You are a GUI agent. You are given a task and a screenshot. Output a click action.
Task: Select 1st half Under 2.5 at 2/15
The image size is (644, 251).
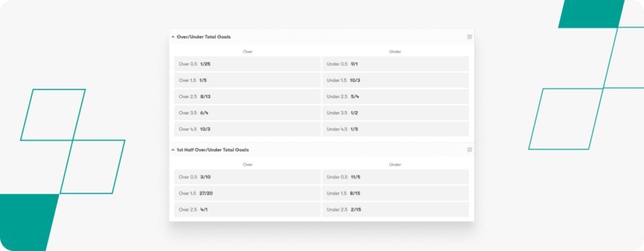coord(396,209)
